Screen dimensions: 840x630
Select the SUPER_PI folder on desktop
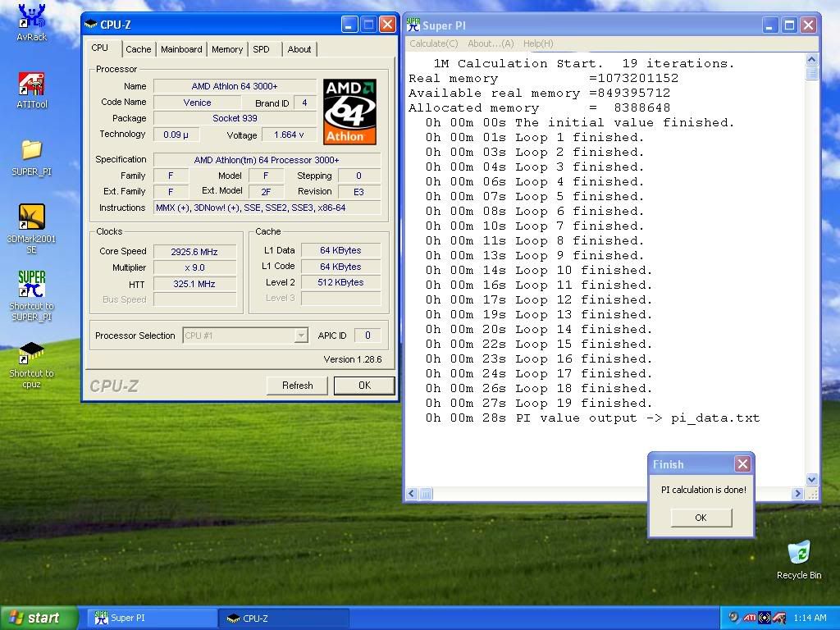pos(32,157)
